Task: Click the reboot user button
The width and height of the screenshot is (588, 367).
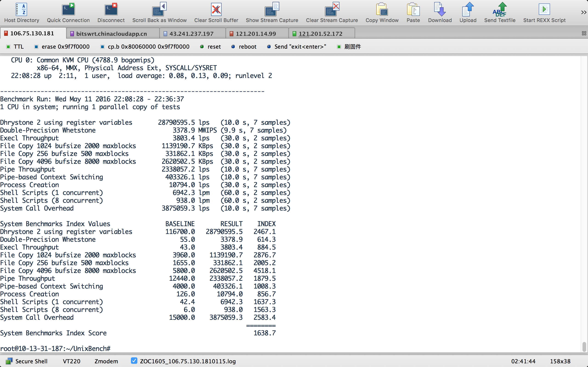Action: (x=244, y=47)
